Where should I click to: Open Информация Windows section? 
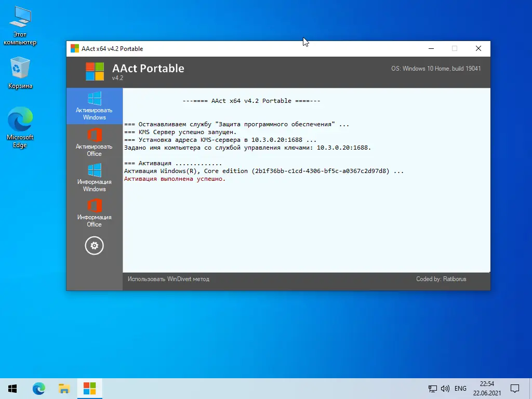click(x=94, y=177)
